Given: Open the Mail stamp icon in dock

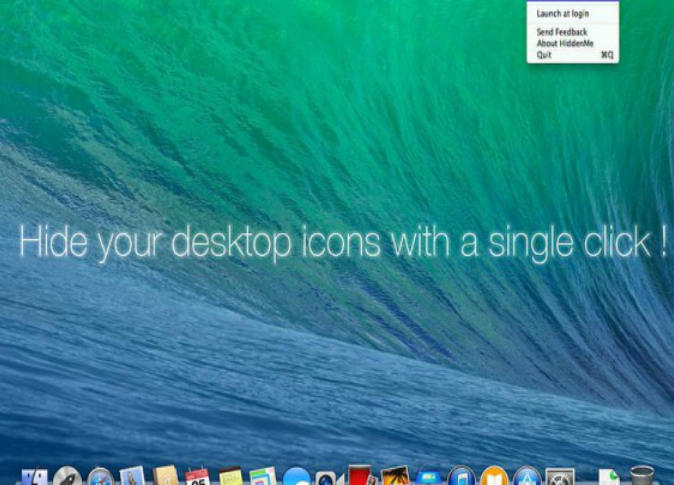Looking at the screenshot, I should 132,478.
